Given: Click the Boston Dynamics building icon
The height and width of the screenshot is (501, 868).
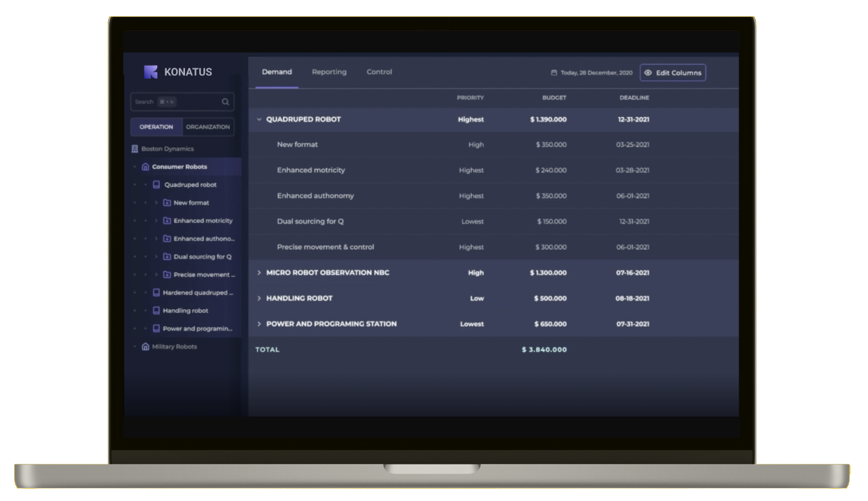Looking at the screenshot, I should [x=134, y=149].
